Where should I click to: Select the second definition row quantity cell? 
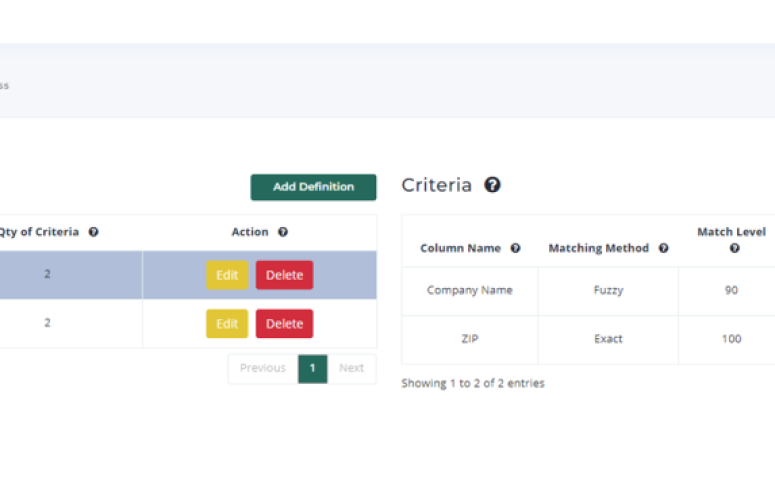pyautogui.click(x=47, y=323)
